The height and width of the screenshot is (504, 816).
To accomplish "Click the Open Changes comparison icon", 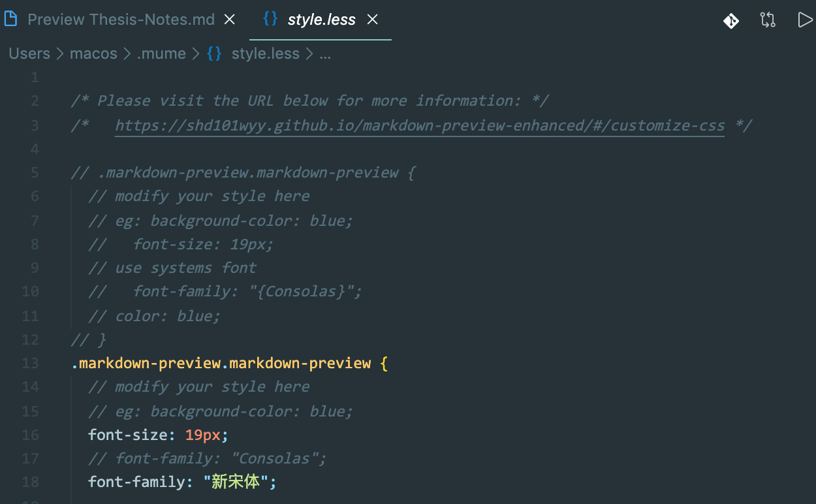I will tap(768, 20).
